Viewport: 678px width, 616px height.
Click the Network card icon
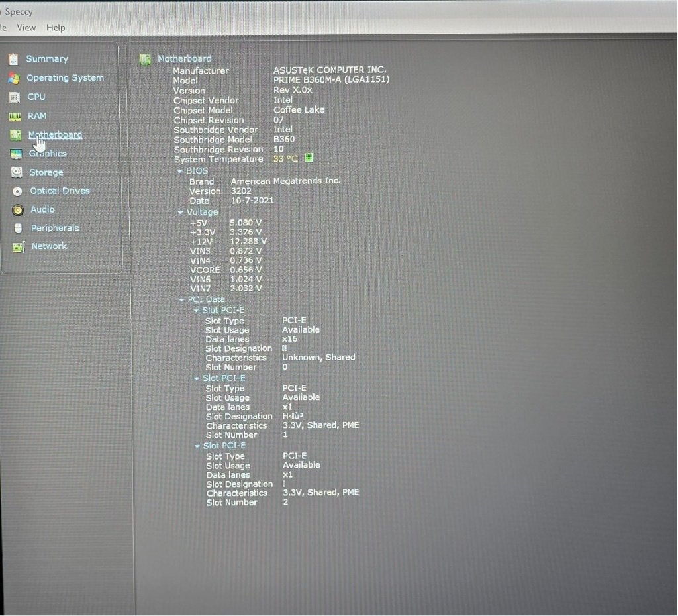(19, 247)
